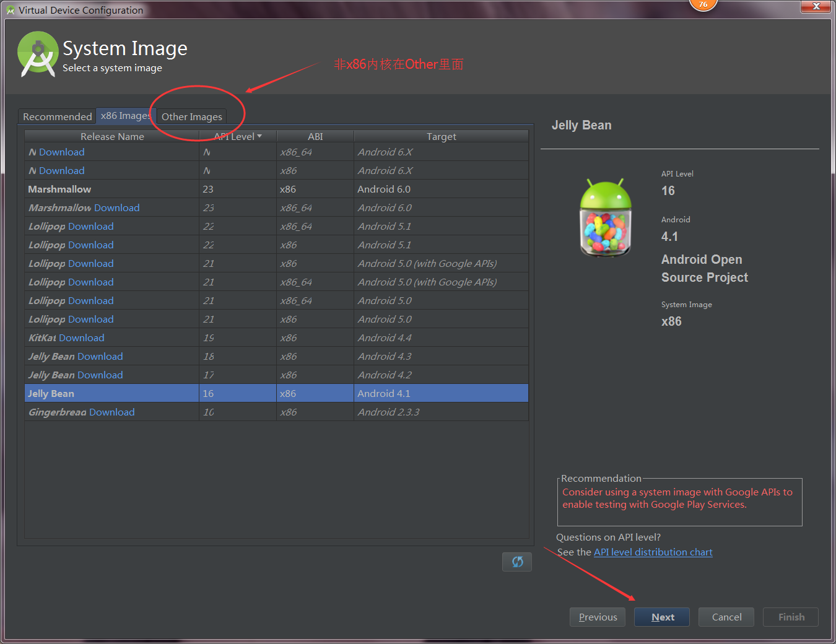Click the refresh images icon button
This screenshot has width=836, height=644.
point(517,562)
